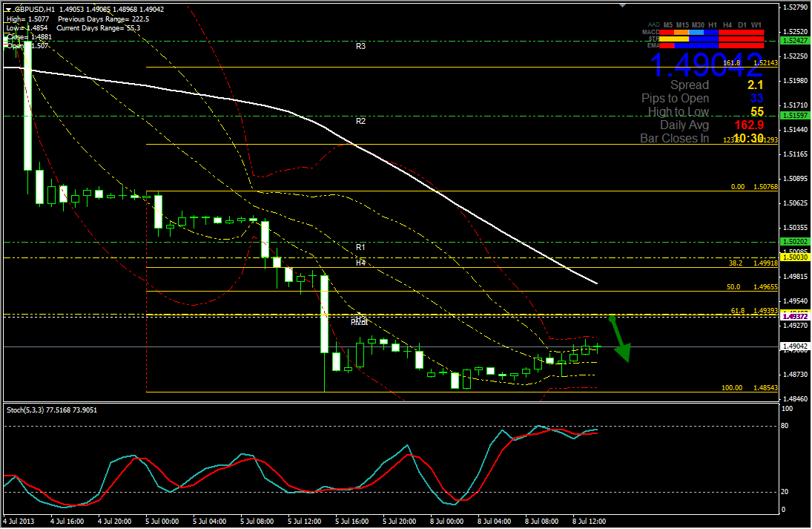This screenshot has width=812, height=529.
Task: Click the 5 Jul 12:00 time axis label
Action: [x=305, y=522]
